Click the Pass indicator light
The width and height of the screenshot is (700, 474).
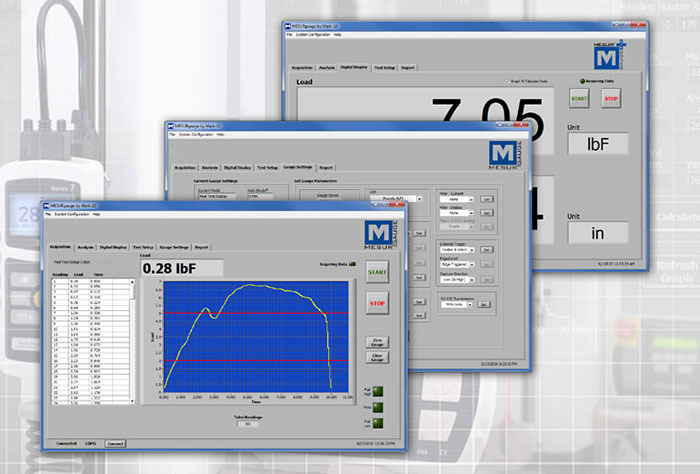[378, 407]
